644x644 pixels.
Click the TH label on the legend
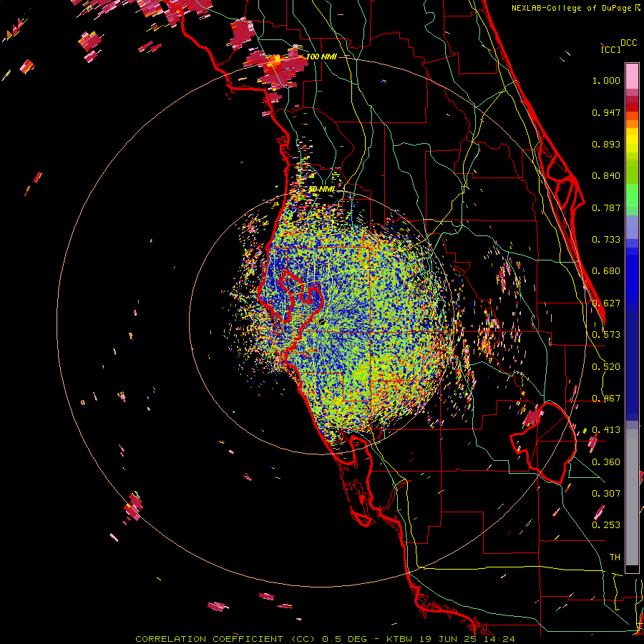(x=615, y=557)
